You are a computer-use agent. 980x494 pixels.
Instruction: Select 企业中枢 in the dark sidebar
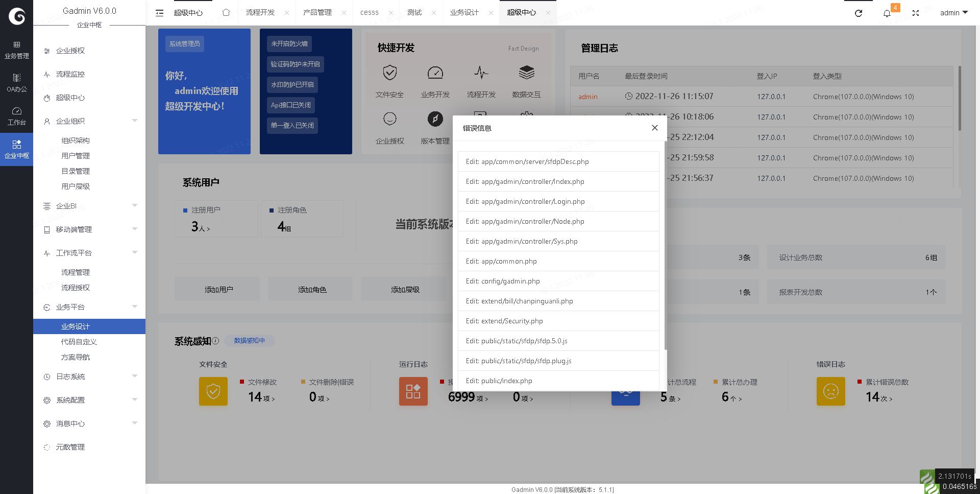point(16,150)
